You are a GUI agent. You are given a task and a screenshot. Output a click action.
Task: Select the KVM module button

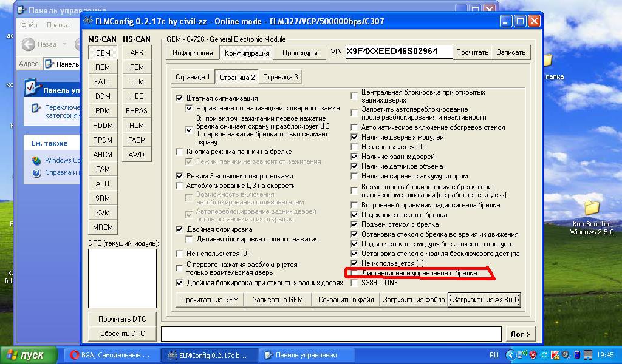coord(103,213)
